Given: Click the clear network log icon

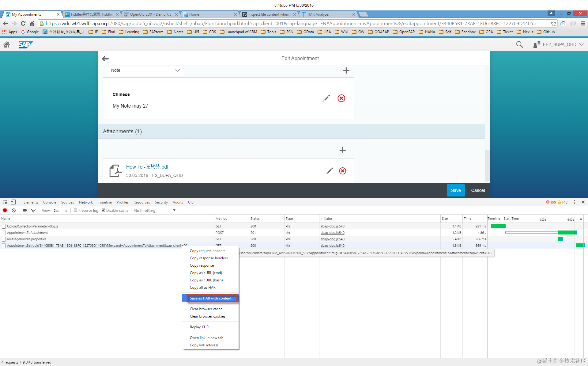Looking at the screenshot, I should coord(14,210).
